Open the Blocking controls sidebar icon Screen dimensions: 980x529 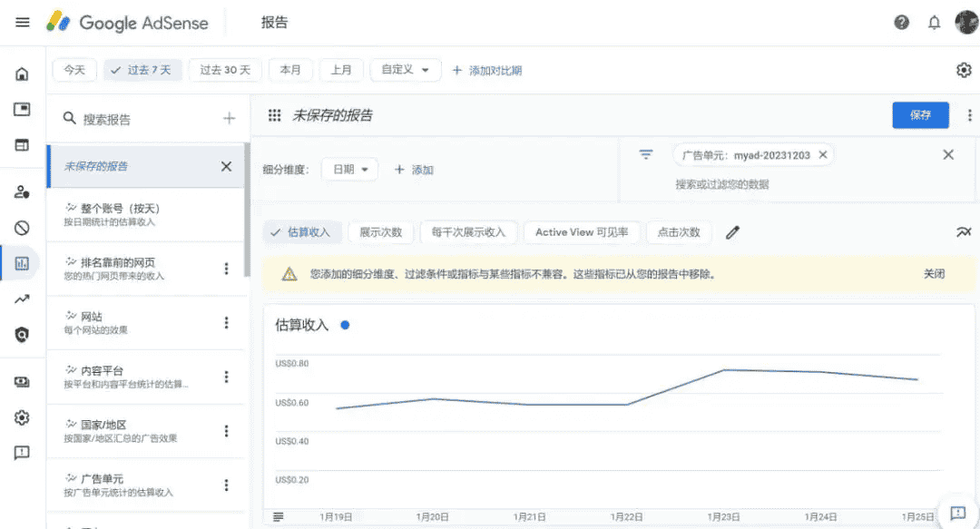click(22, 227)
